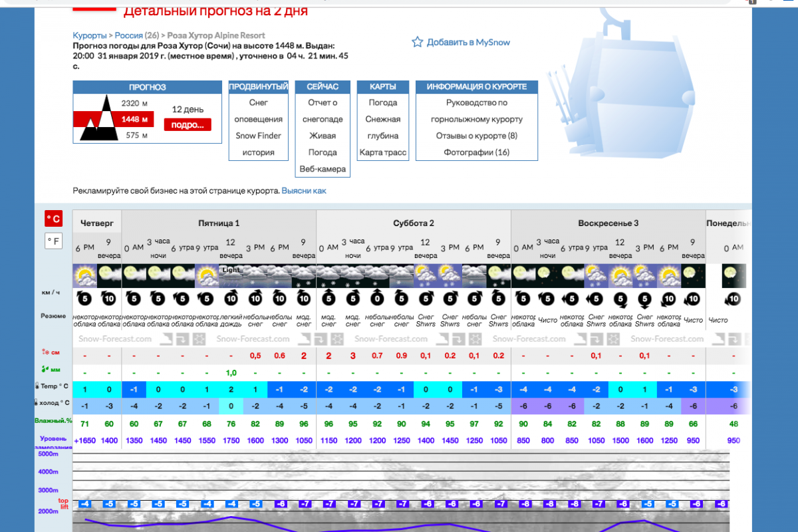Screen dimensions: 798x532
Task: Click the Sunday 3 PM snow showers icon
Action: (645, 275)
